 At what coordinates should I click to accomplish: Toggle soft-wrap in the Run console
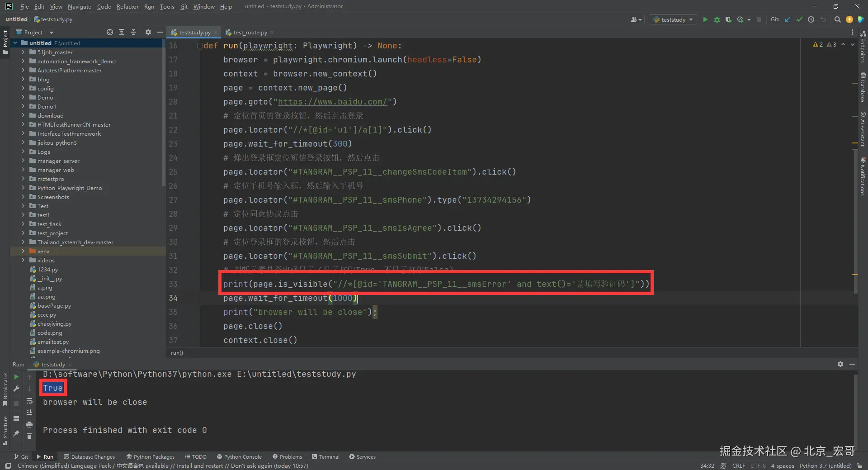tap(29, 401)
